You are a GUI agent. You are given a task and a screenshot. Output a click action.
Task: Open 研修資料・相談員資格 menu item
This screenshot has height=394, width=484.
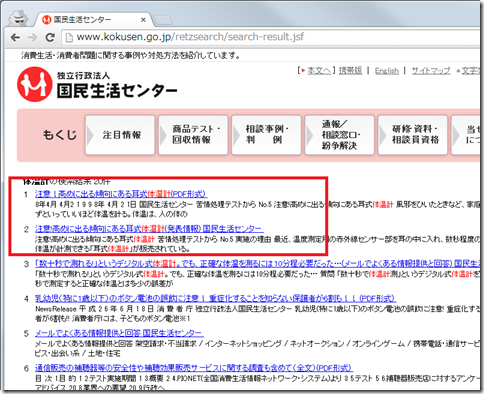point(413,135)
